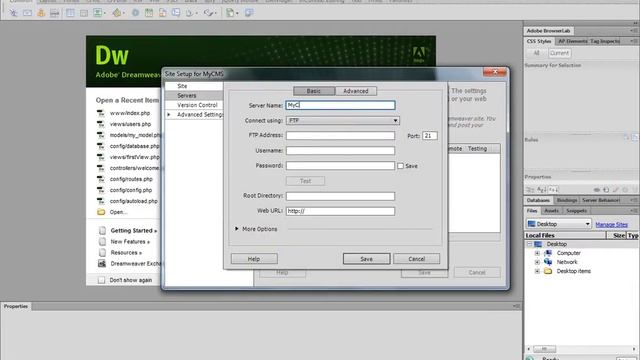Open the Connect using dropdown

(x=342, y=120)
